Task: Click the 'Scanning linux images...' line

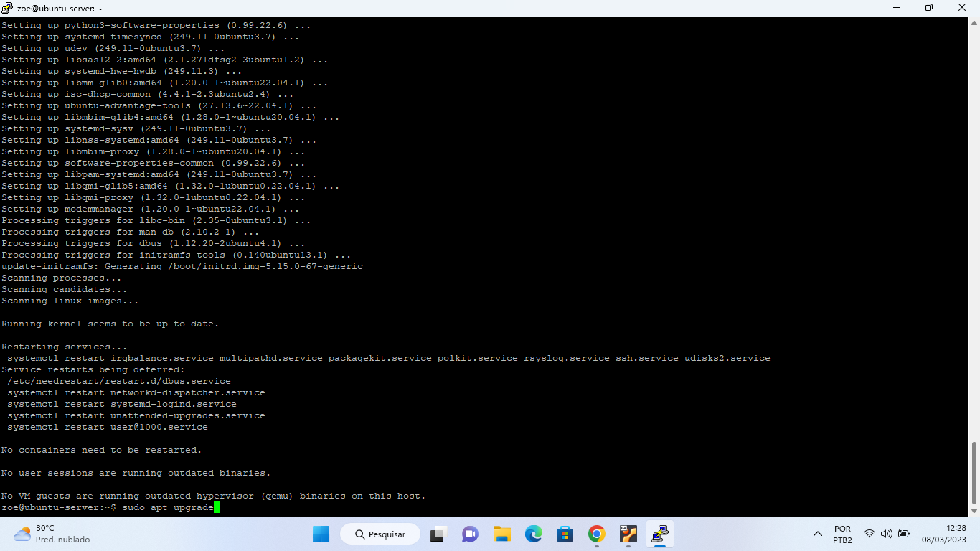Action: [x=70, y=301]
